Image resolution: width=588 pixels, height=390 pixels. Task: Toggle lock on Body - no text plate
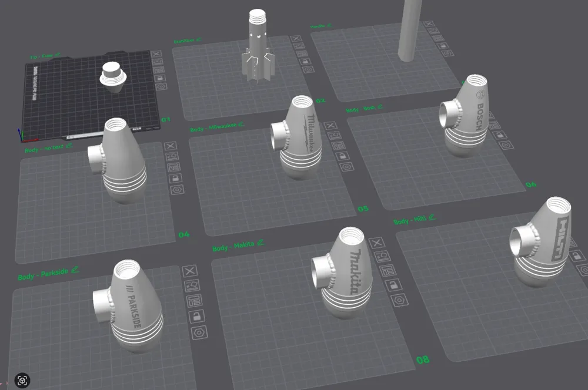click(175, 179)
